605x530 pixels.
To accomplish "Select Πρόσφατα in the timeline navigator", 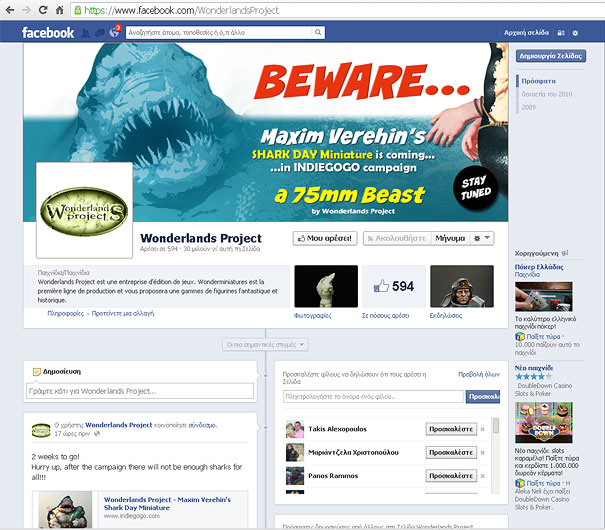I will (539, 81).
